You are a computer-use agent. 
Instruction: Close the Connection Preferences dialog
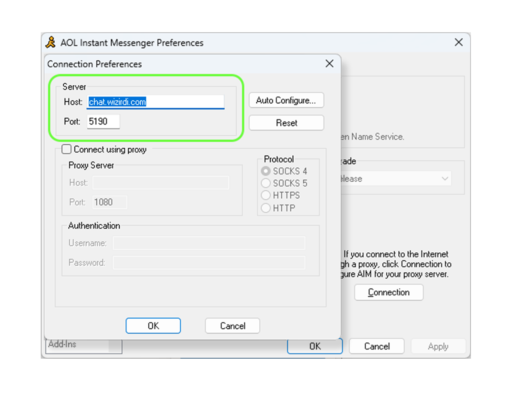pyautogui.click(x=329, y=64)
